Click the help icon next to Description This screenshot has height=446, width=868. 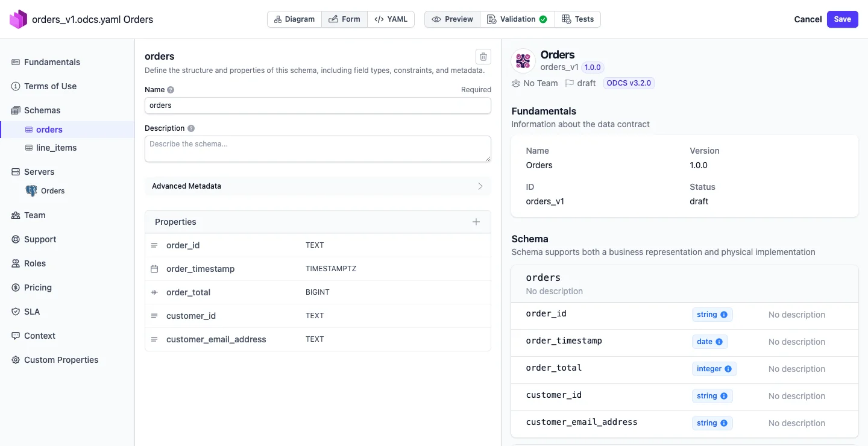click(191, 128)
